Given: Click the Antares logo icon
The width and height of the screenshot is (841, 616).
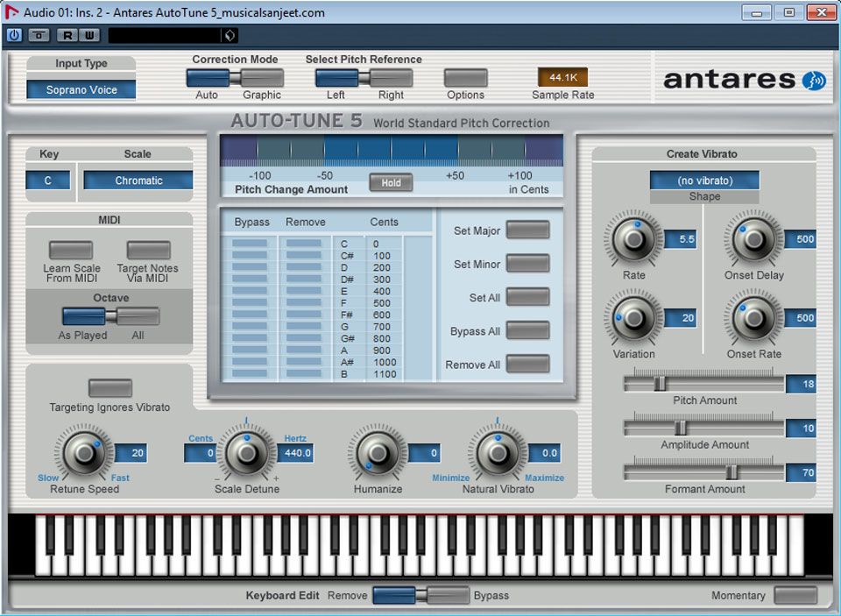Looking at the screenshot, I should click(814, 81).
